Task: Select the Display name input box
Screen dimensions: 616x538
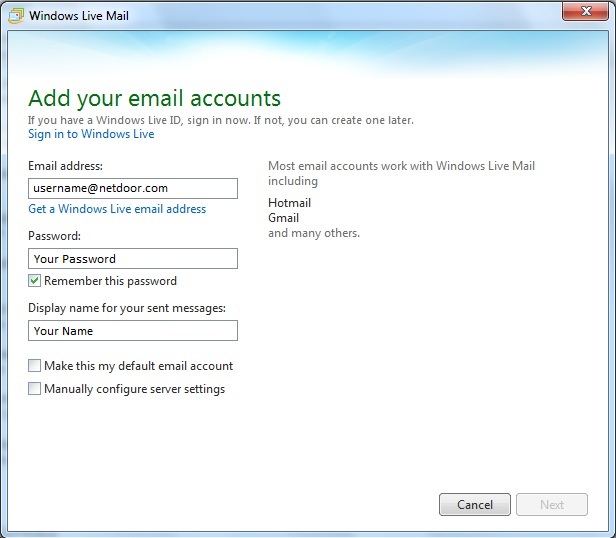Action: tap(133, 331)
